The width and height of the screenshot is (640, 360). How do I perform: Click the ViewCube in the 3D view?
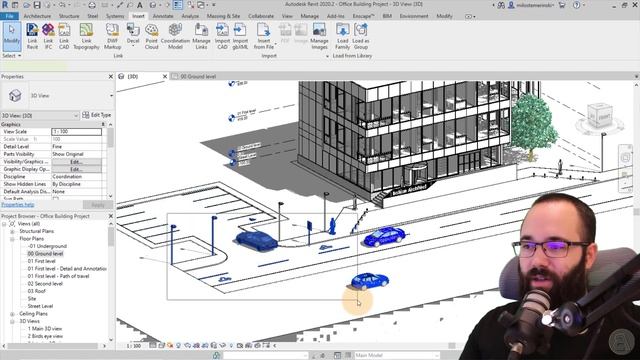[x=599, y=117]
